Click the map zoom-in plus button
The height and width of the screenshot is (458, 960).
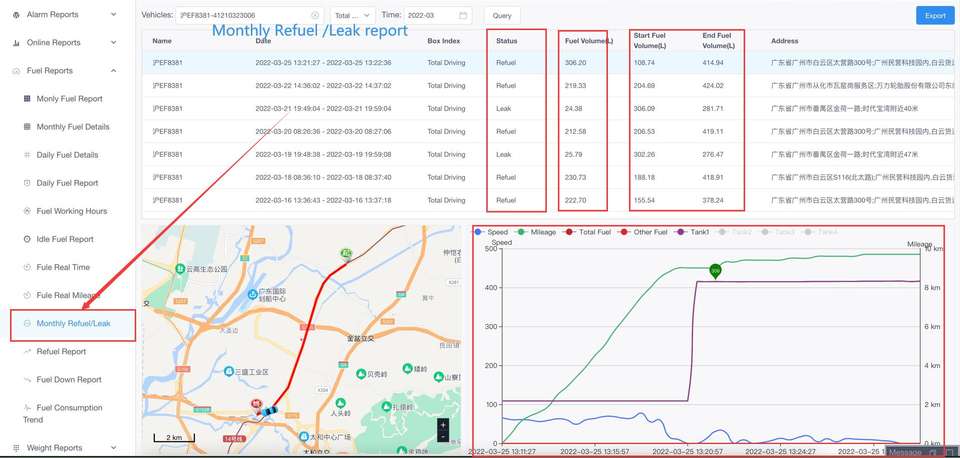tap(443, 424)
